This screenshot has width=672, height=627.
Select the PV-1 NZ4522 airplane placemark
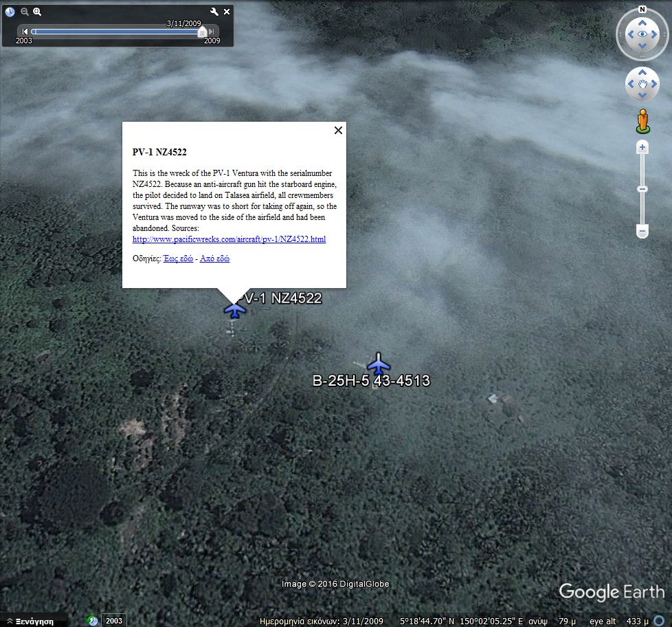click(235, 310)
